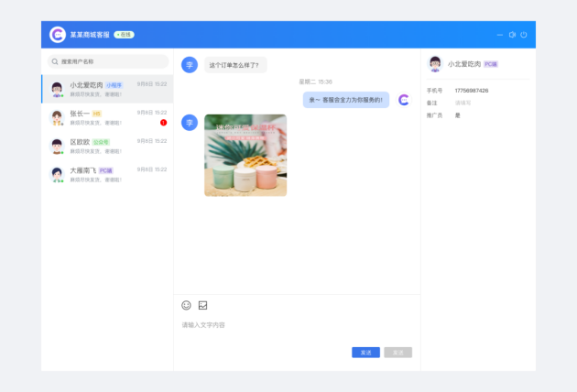Click the search magnifier icon
Image resolution: width=577 pixels, height=392 pixels.
[55, 61]
